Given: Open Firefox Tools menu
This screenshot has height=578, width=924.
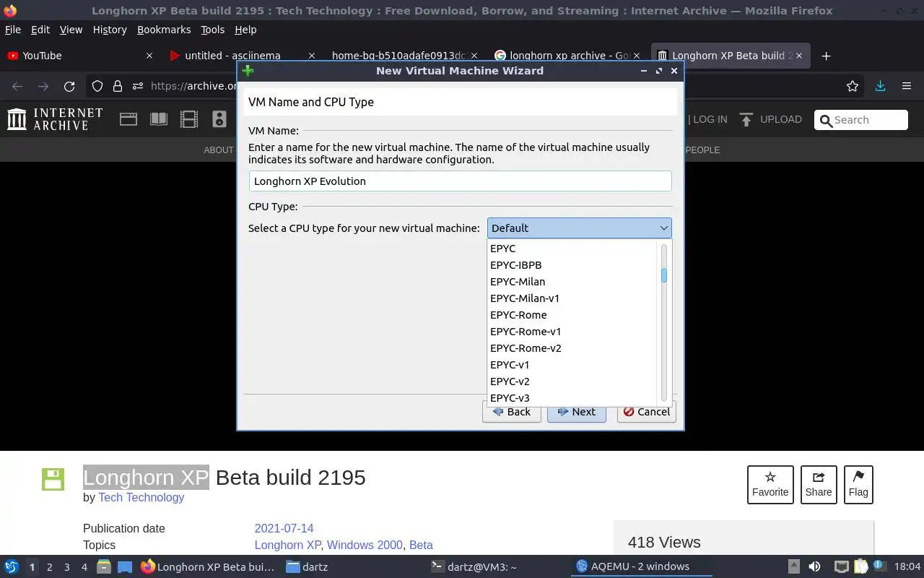Looking at the screenshot, I should 213,30.
